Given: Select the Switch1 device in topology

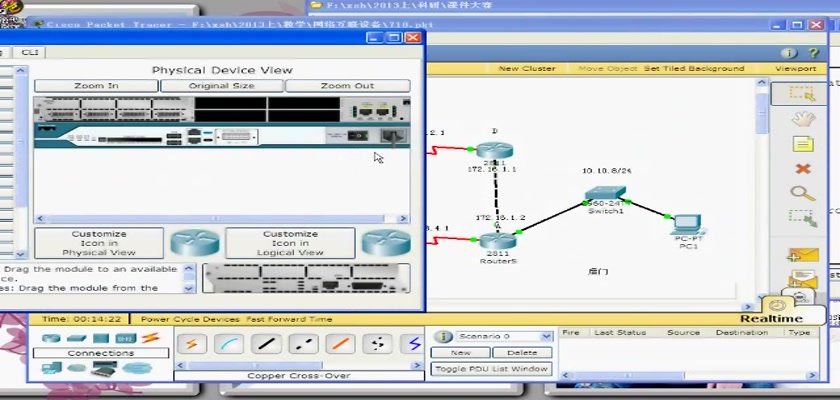Looking at the screenshot, I should 605,193.
